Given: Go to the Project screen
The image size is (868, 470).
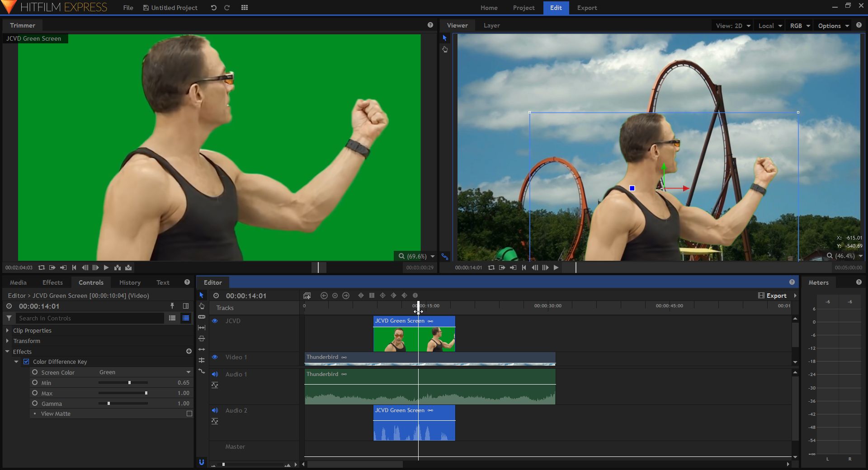Looking at the screenshot, I should (524, 8).
